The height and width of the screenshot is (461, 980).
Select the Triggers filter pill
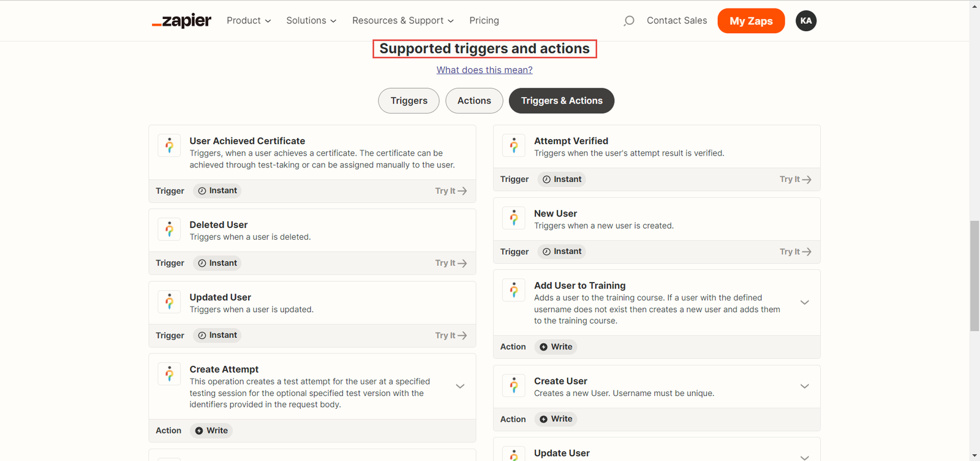point(409,101)
